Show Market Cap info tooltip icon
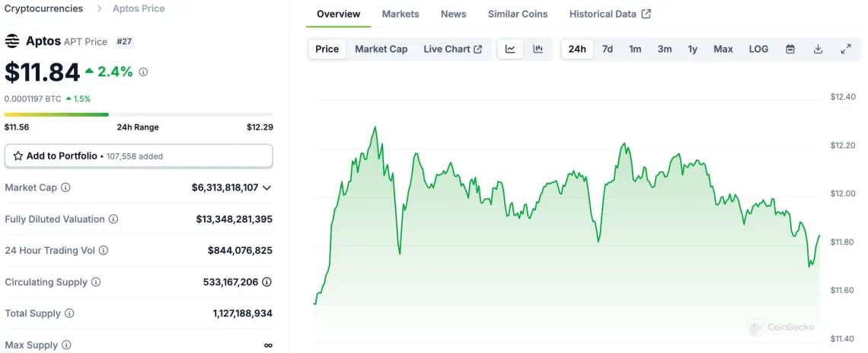 pos(65,188)
